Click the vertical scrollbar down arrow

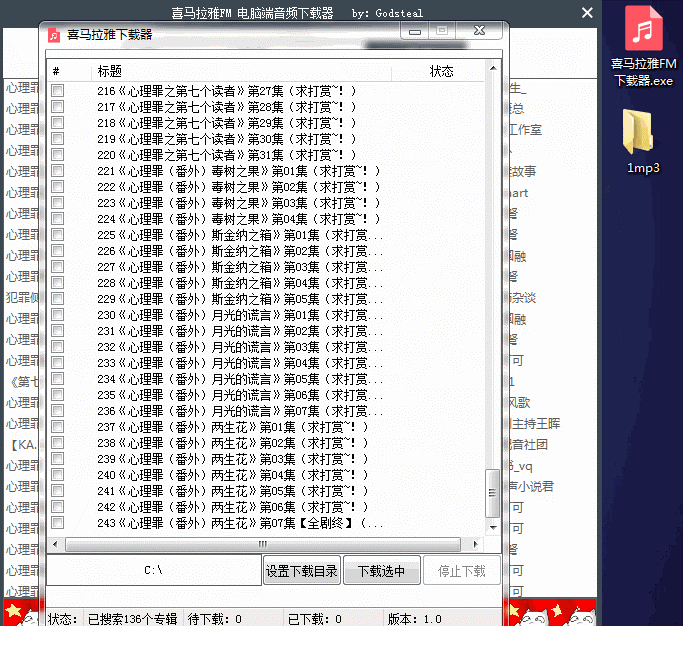[493, 527]
